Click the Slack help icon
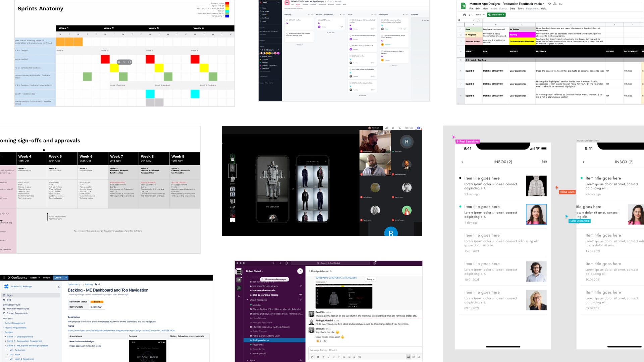Viewport: 644px width, 362px height. [x=374, y=263]
